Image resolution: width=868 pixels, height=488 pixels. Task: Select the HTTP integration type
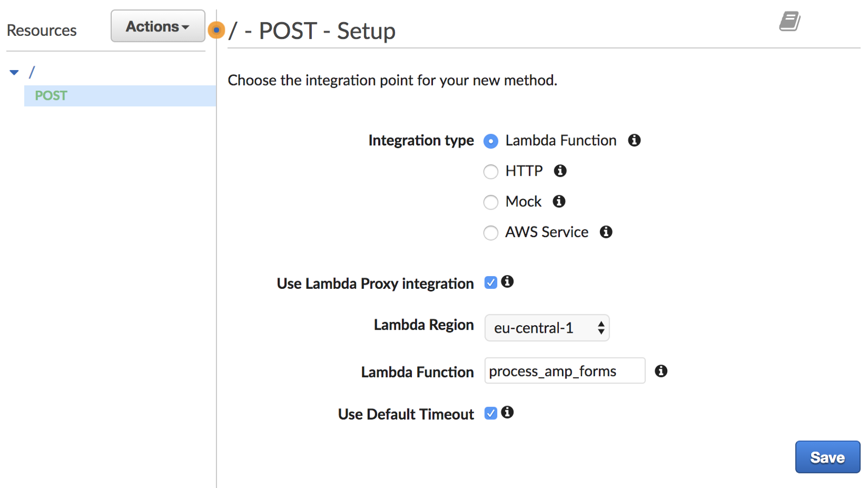491,172
